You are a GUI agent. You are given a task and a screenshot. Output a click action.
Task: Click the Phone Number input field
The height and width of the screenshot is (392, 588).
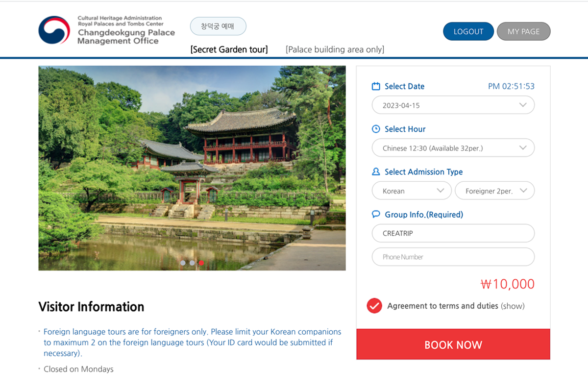453,257
